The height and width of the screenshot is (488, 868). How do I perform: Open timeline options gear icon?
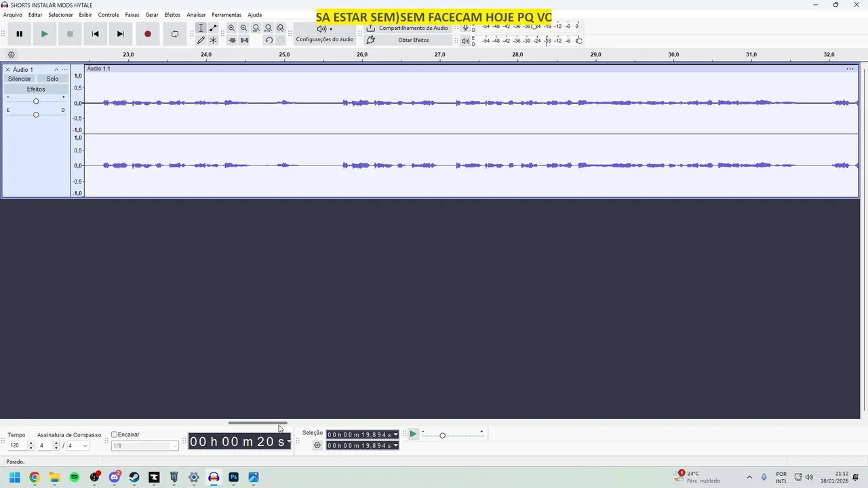pos(11,55)
